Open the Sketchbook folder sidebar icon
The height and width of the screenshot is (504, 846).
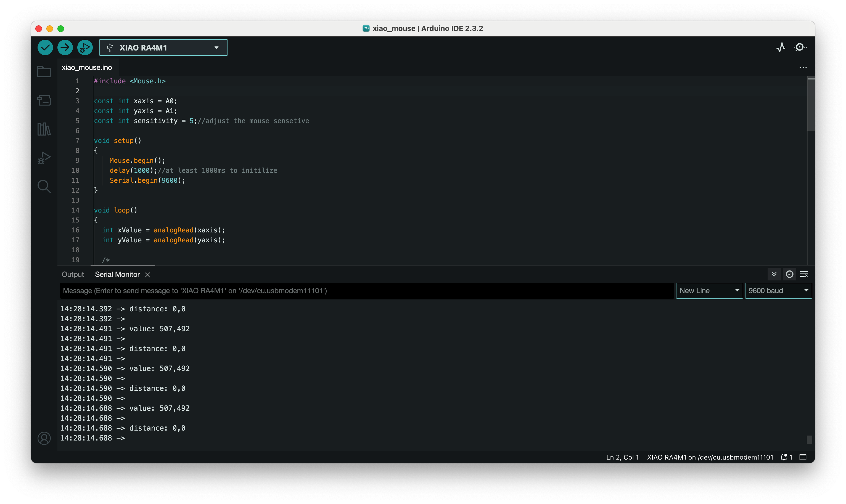tap(44, 72)
